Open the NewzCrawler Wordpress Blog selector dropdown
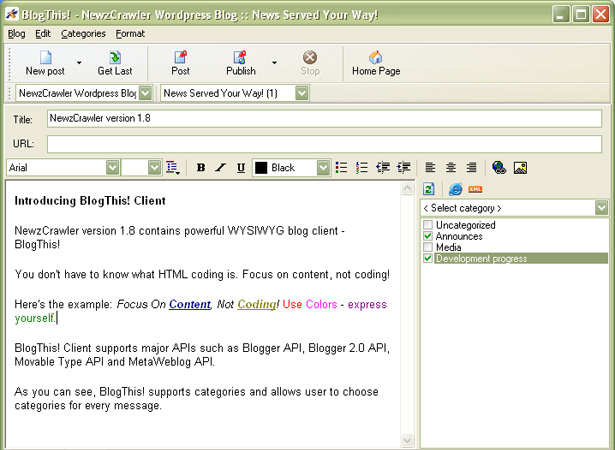Screen dimensions: 615x450 145,93
